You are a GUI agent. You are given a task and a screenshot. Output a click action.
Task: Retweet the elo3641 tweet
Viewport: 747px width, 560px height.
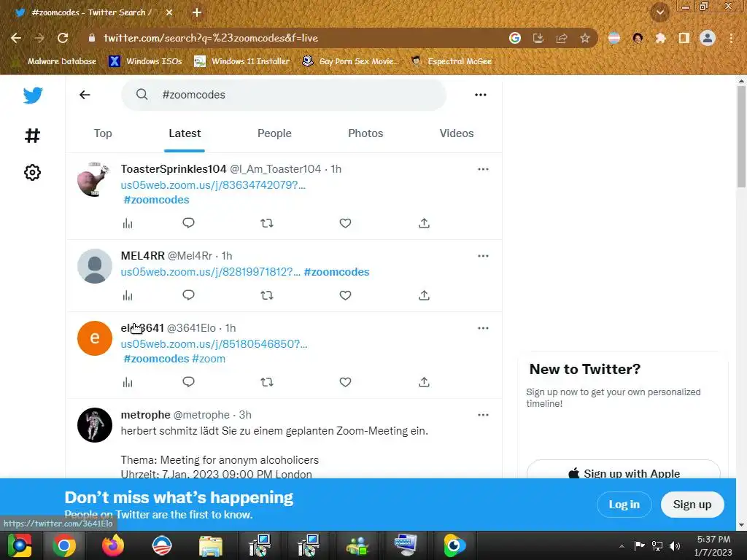pyautogui.click(x=267, y=382)
